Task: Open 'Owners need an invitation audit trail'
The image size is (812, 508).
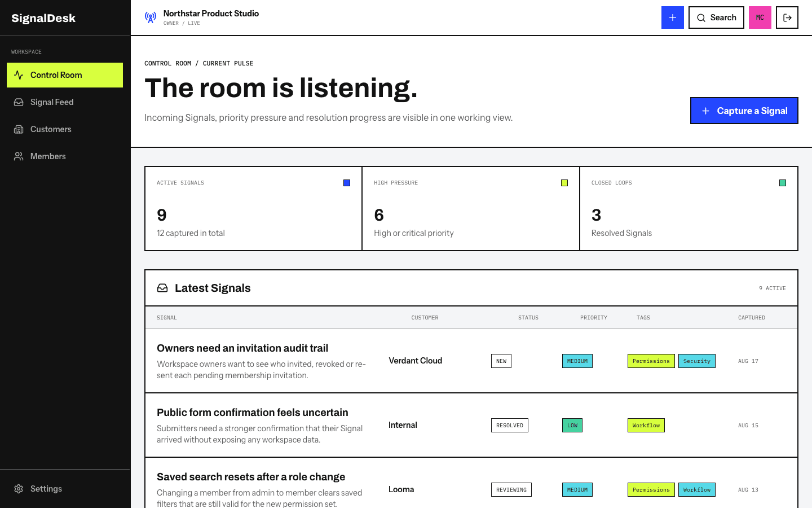Action: point(242,348)
